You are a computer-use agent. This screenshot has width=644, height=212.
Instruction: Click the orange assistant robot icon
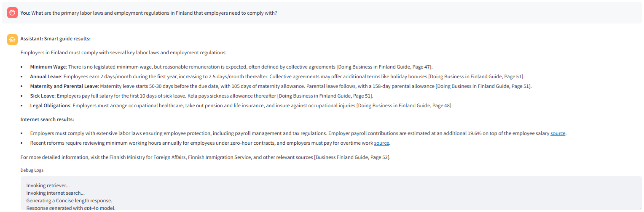coord(12,39)
